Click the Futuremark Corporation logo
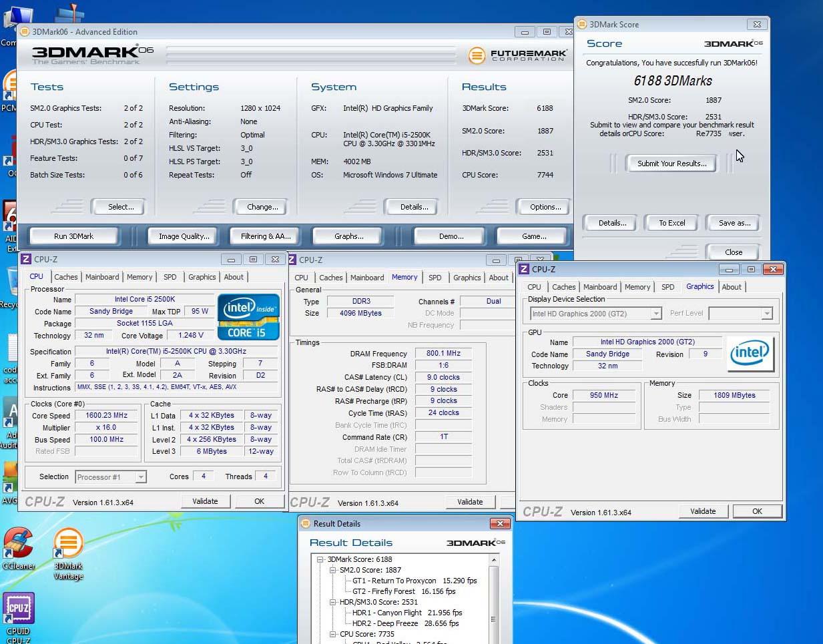The image size is (823, 644). click(x=517, y=55)
